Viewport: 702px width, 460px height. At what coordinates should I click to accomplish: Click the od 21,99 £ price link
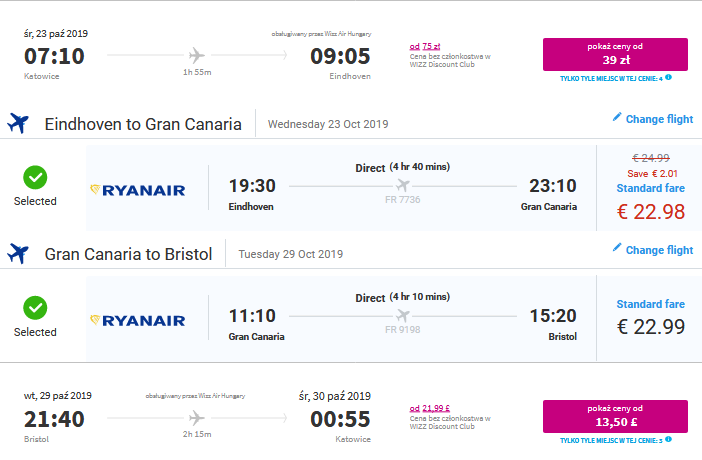point(430,408)
